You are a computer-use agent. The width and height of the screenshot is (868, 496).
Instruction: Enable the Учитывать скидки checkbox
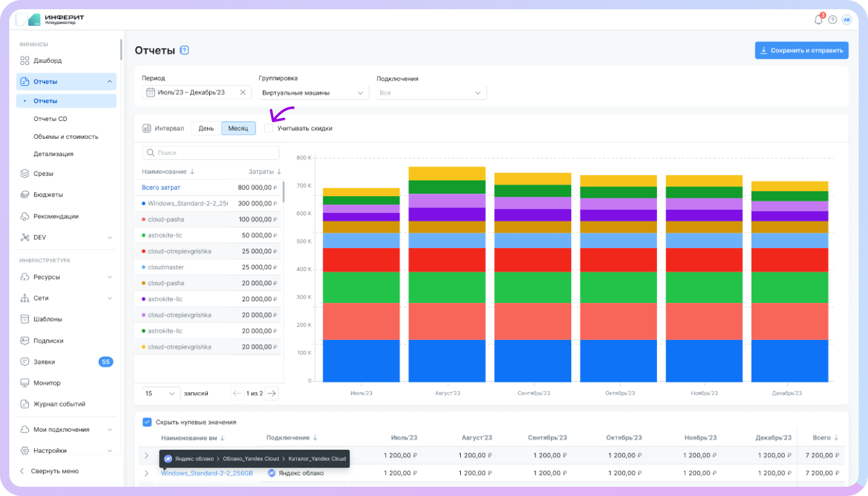(x=268, y=128)
